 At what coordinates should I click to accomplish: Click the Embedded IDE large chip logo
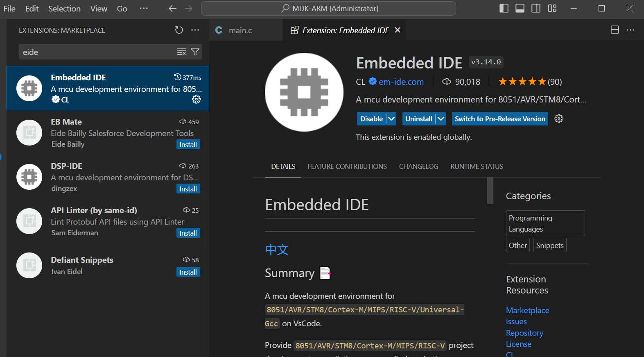click(x=304, y=92)
